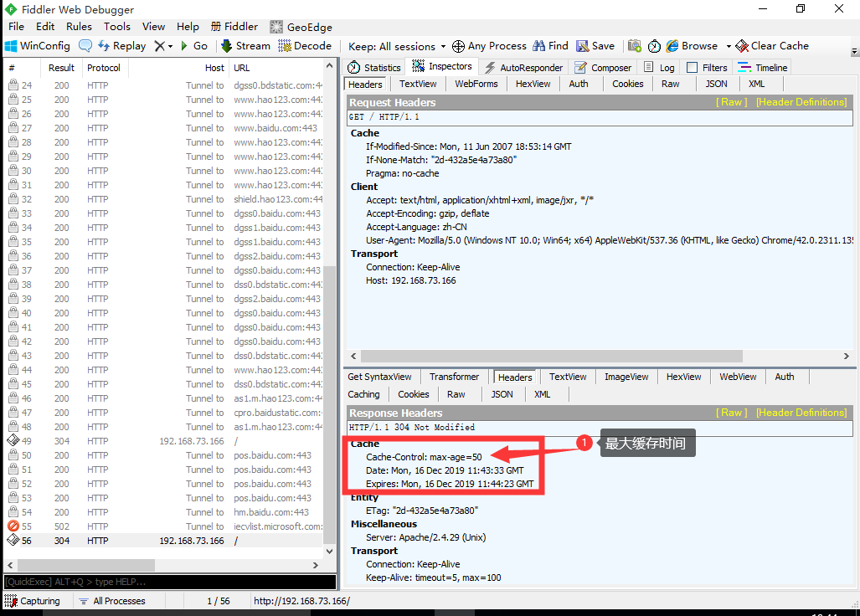The image size is (860, 616).
Task: Open WinConfig from the toolbar
Action: pyautogui.click(x=38, y=46)
